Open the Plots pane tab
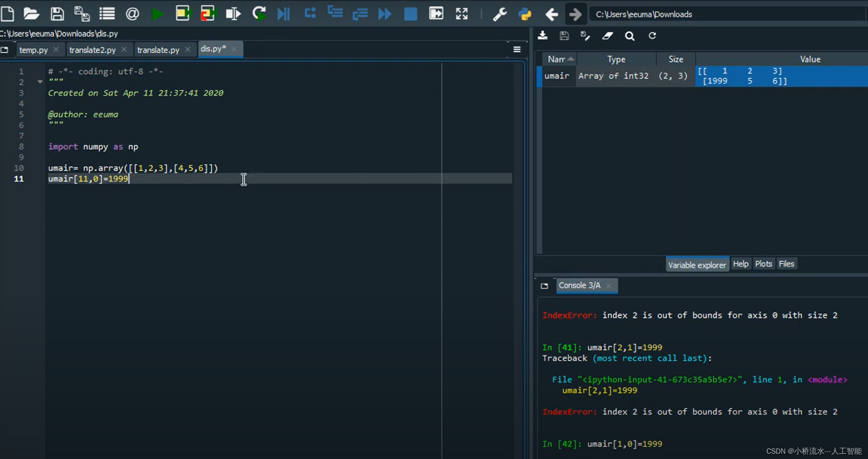Viewport: 868px width, 459px height. 763,264
